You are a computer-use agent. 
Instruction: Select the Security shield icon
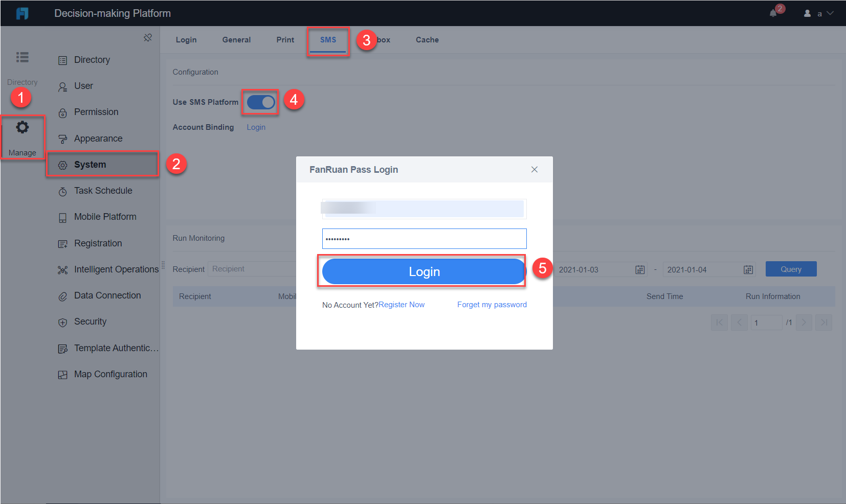[62, 322]
